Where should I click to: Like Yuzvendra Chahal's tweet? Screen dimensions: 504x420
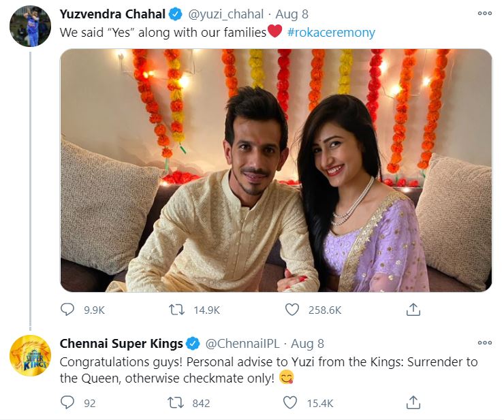click(x=292, y=310)
